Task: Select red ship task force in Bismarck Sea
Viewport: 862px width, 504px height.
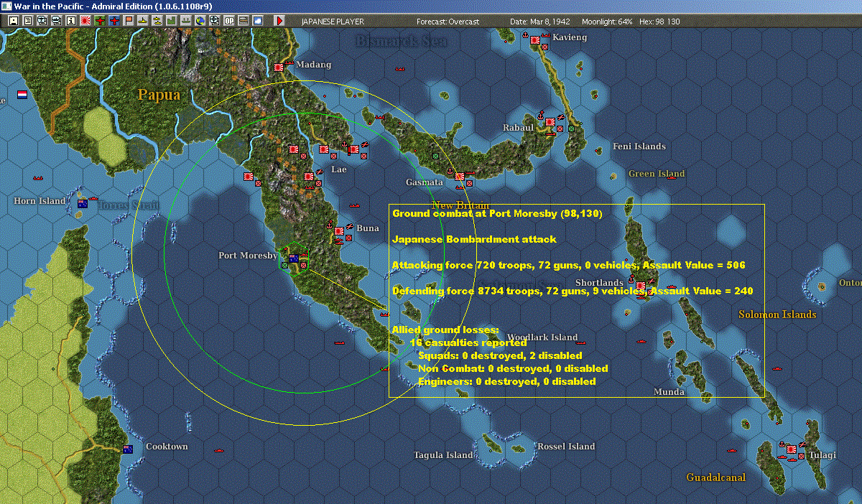Action: point(402,70)
